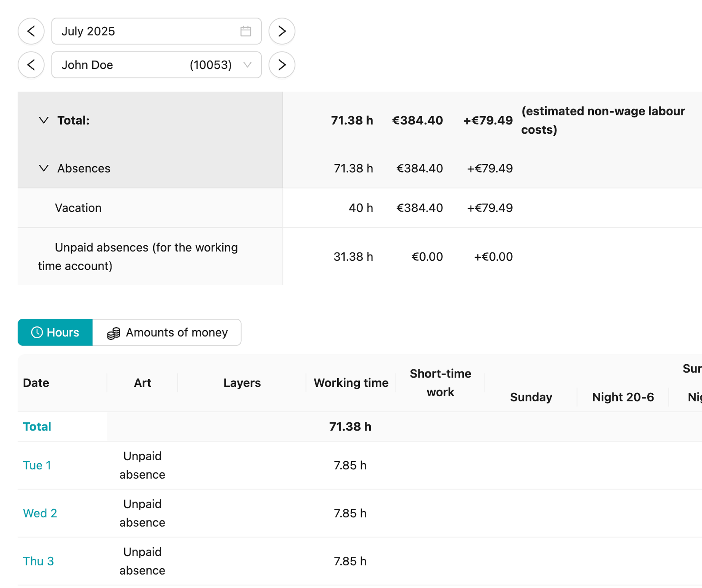Open John Doe employee dropdown

156,65
